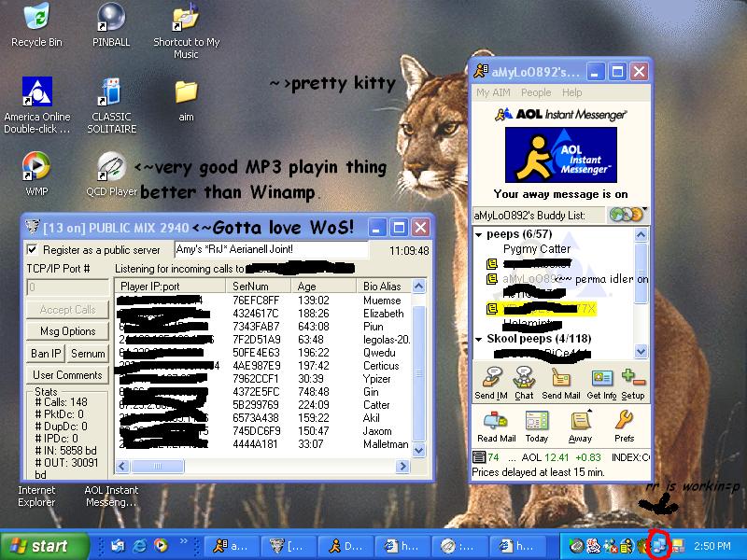747x560 pixels.
Task: Switch to aMyLoO892 AIM taskbar button
Action: (232, 546)
